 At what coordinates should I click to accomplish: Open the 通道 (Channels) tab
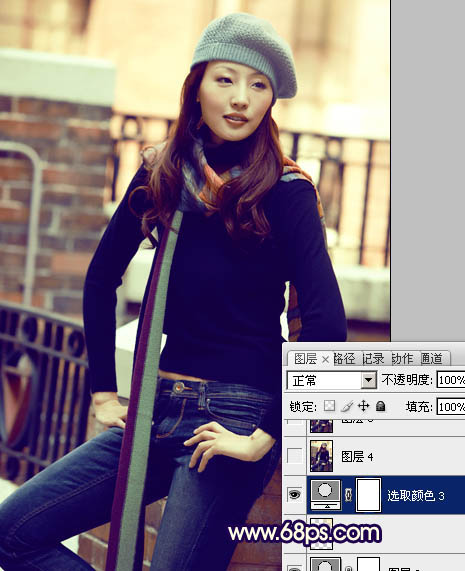click(x=432, y=359)
